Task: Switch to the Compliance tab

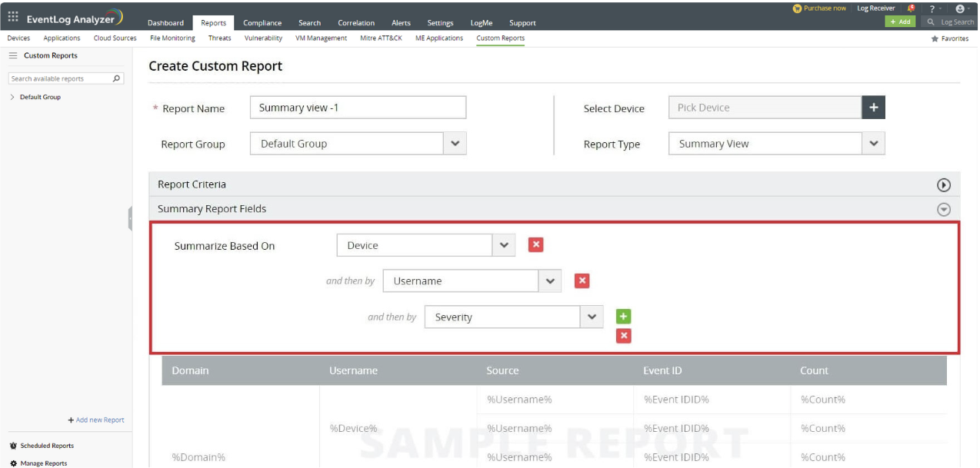Action: [x=262, y=23]
